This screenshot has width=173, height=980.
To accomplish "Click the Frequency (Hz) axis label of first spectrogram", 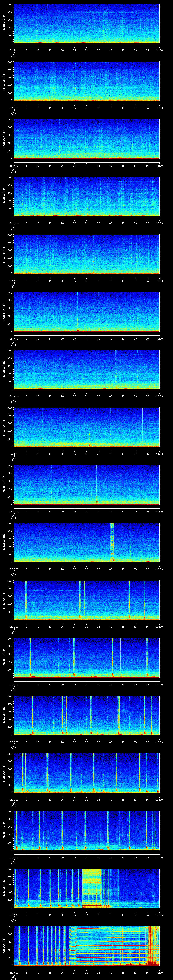I will tap(4, 24).
